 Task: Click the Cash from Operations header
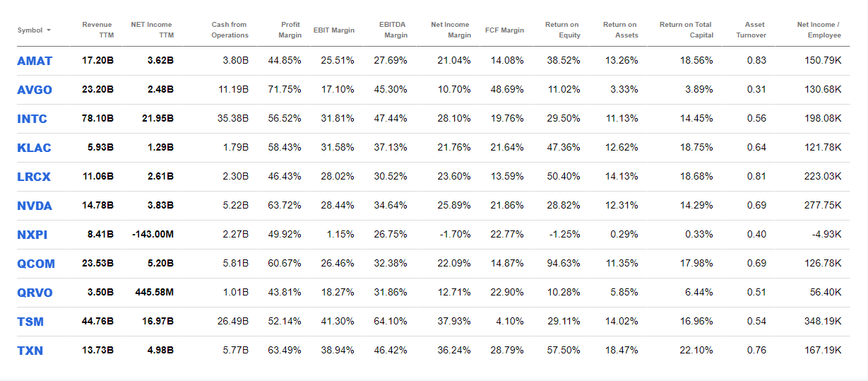[230, 30]
